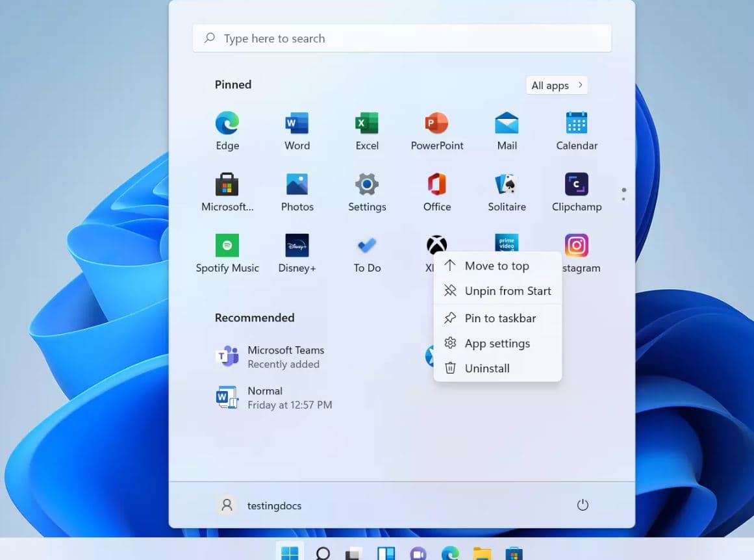Select Move to top in context menu

496,266
